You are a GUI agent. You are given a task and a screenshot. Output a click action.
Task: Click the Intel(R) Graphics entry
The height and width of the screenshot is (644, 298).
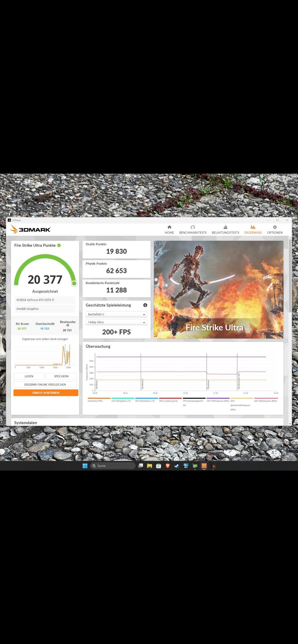coord(45,309)
